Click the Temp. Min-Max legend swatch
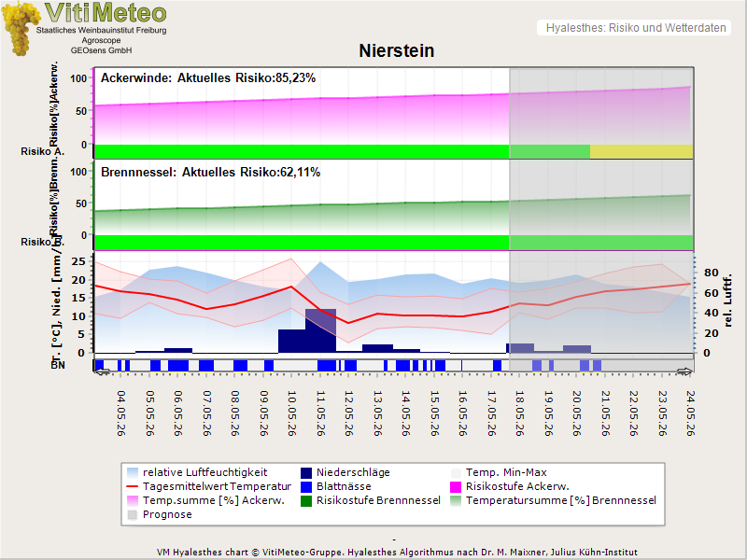Viewport: 747px width, 560px height. point(456,472)
